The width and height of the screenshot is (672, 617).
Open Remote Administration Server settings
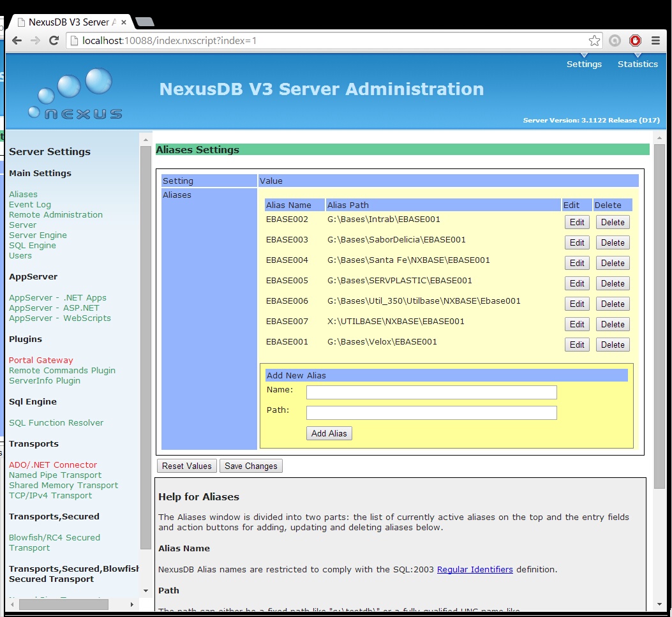tap(56, 219)
